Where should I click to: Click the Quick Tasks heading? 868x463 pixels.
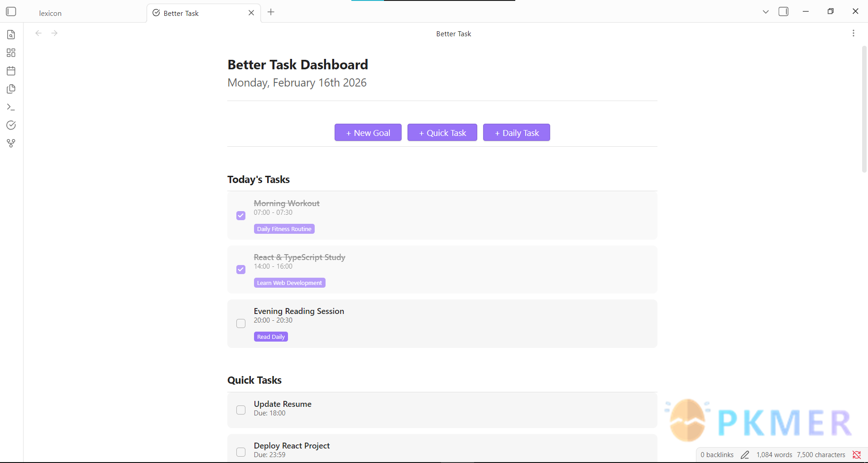pos(254,380)
